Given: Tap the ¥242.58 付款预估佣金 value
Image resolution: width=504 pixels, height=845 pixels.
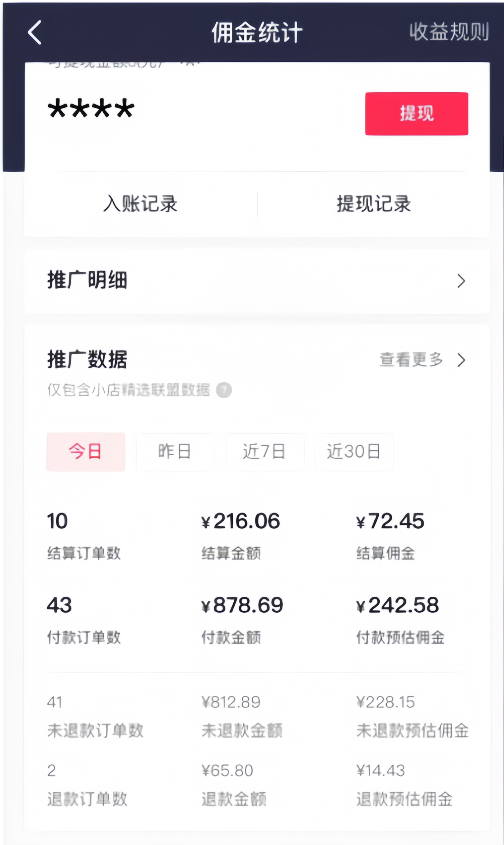Looking at the screenshot, I should pyautogui.click(x=397, y=605).
